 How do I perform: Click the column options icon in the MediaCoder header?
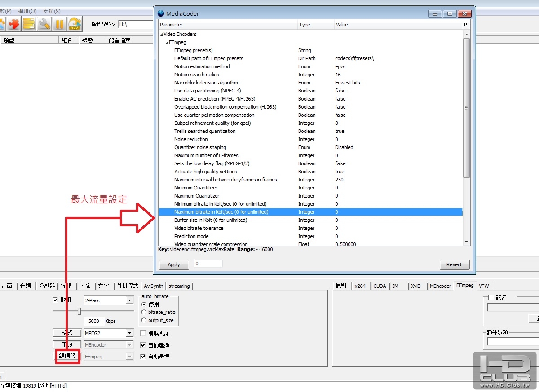tap(467, 25)
